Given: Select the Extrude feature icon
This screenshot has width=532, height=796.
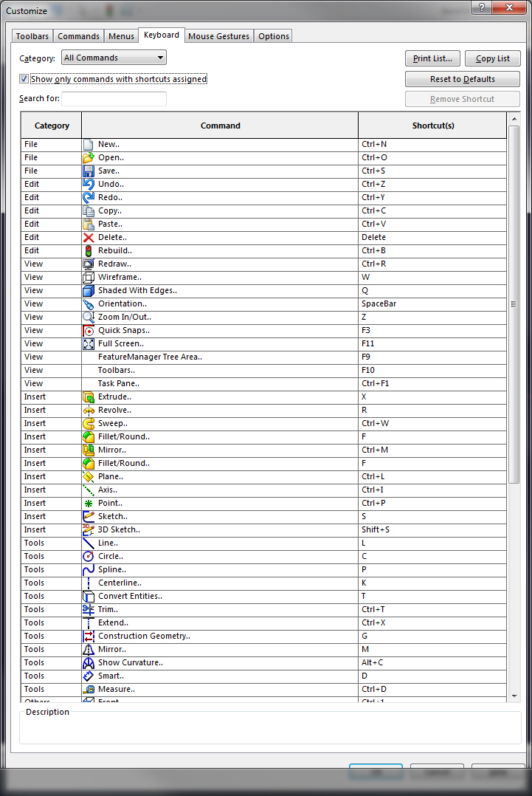Looking at the screenshot, I should pos(89,397).
